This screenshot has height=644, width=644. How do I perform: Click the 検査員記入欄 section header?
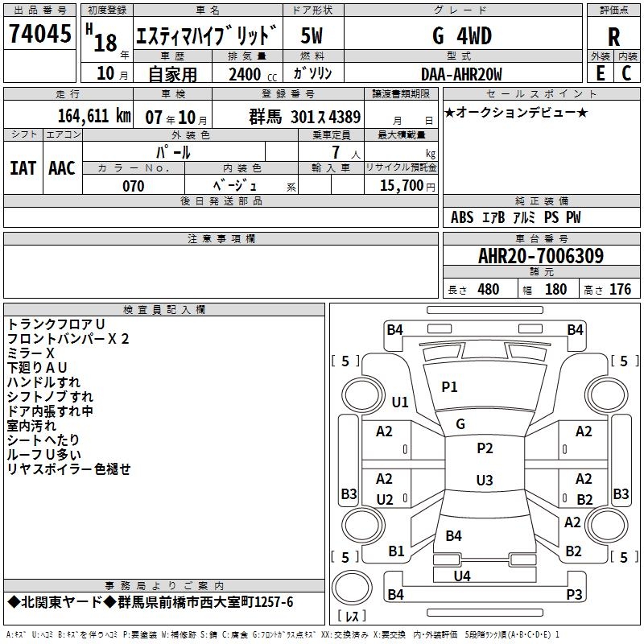coord(164,310)
